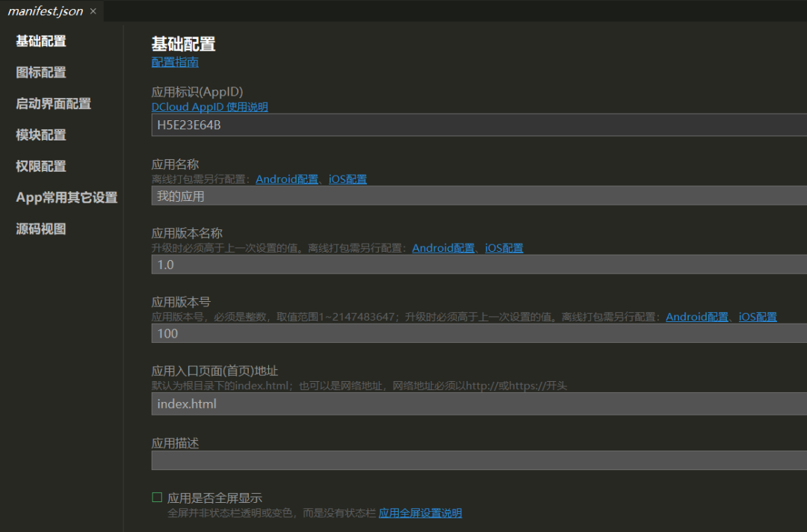Click Android配置 link under 应用名称
Screen dimensions: 807x532
(287, 179)
